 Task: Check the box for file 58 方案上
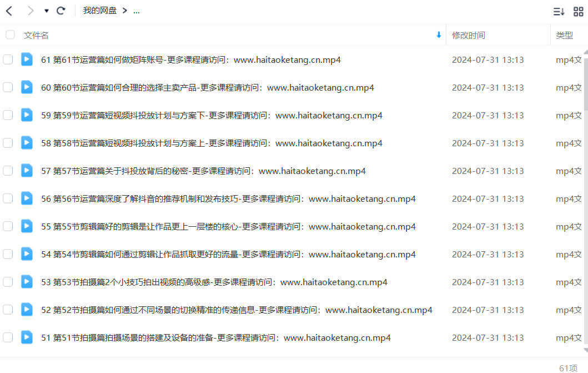pyautogui.click(x=8, y=143)
